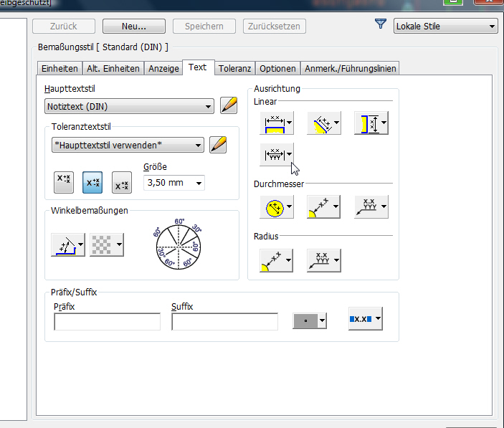
Task: Open vertical linear dimension orientation icon
Action: (x=368, y=123)
